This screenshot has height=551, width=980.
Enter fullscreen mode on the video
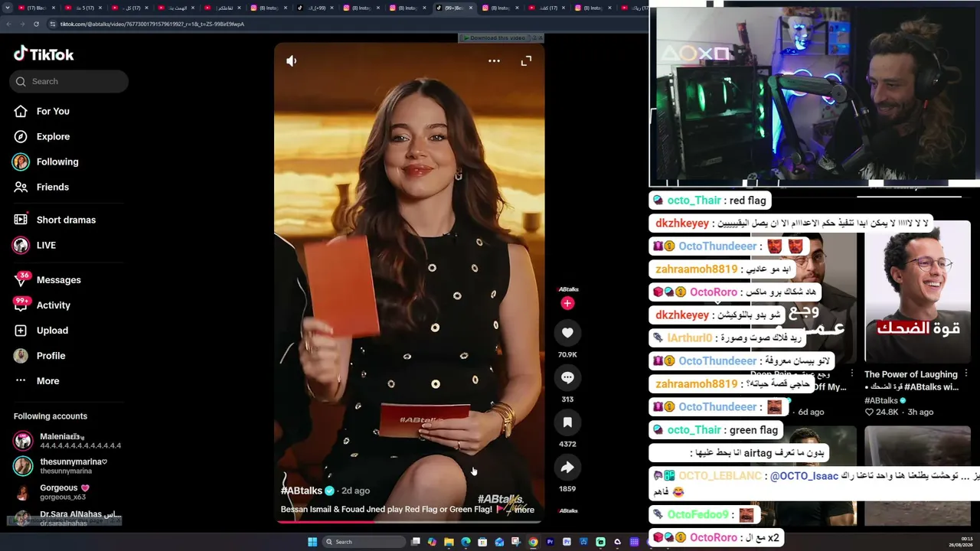(526, 60)
